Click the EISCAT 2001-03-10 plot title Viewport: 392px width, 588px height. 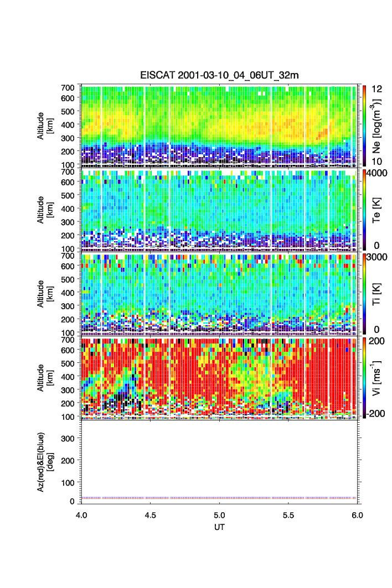219,76
